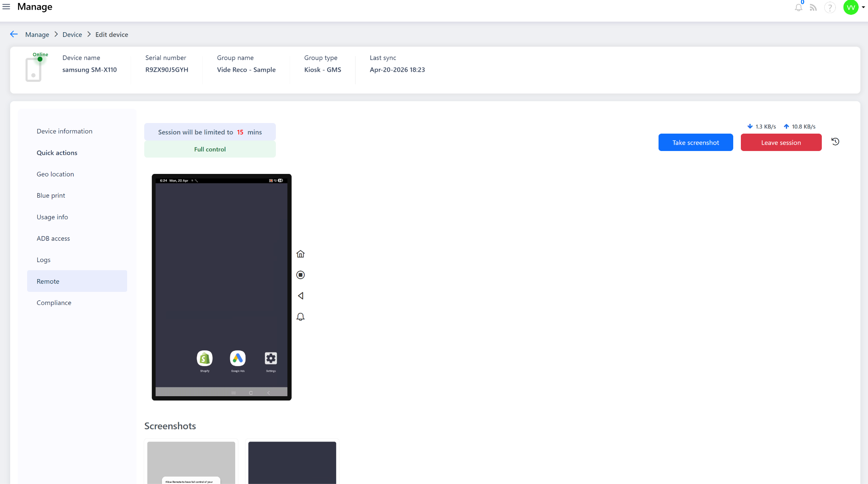
Task: Open remote device notifications bell
Action: (300, 317)
